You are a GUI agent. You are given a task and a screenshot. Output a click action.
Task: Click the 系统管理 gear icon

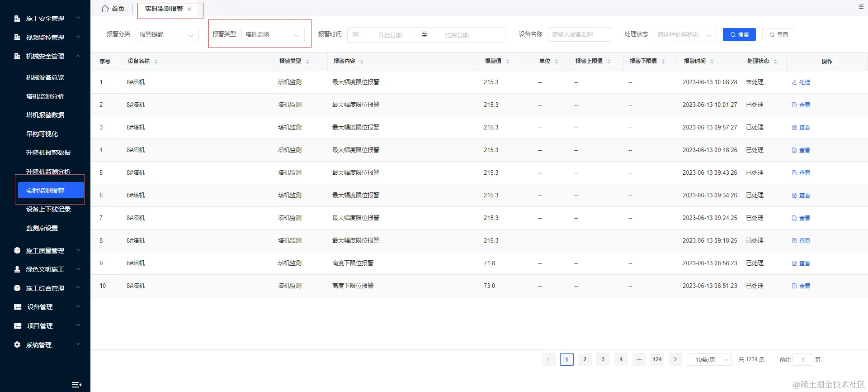point(17,344)
